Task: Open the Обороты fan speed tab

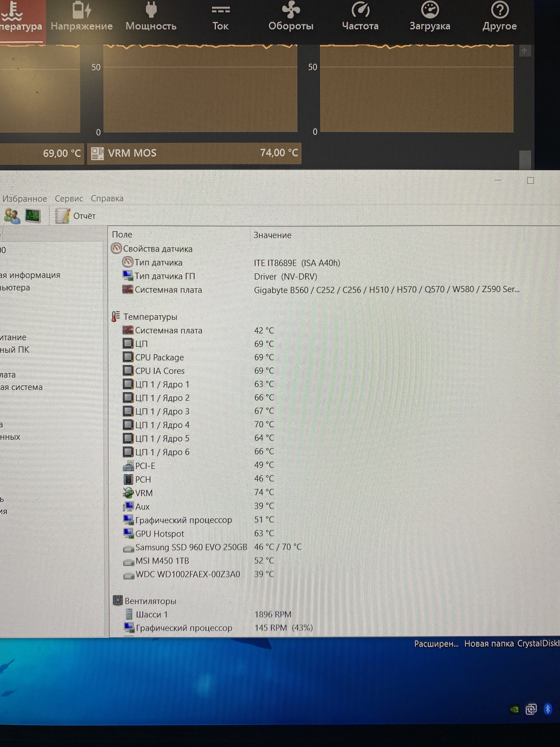Action: tap(291, 17)
